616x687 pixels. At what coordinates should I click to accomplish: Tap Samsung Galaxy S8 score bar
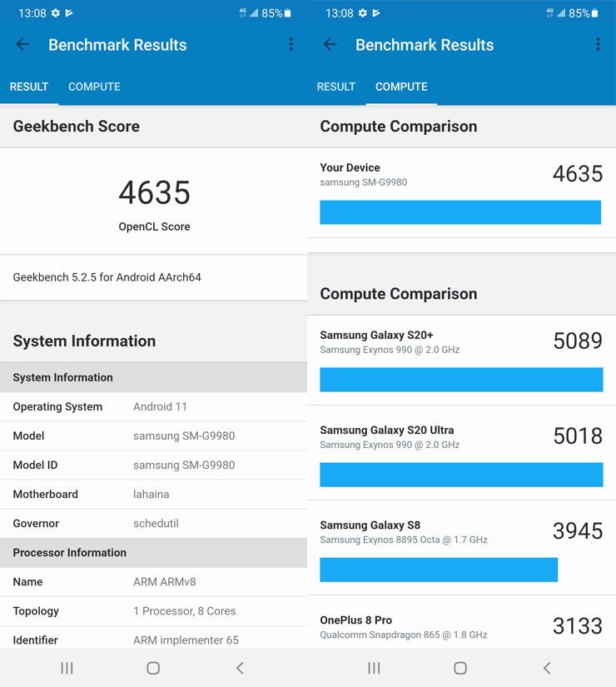point(439,570)
